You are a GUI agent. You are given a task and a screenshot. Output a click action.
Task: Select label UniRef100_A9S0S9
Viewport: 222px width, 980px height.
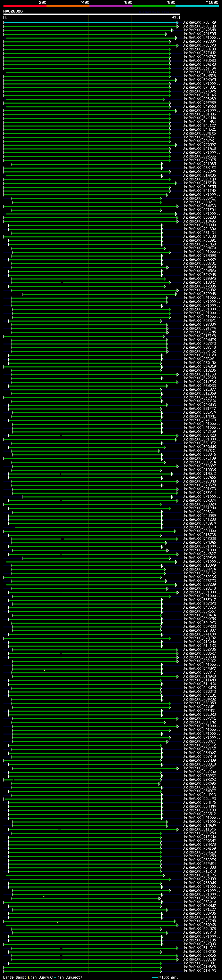coord(199,99)
